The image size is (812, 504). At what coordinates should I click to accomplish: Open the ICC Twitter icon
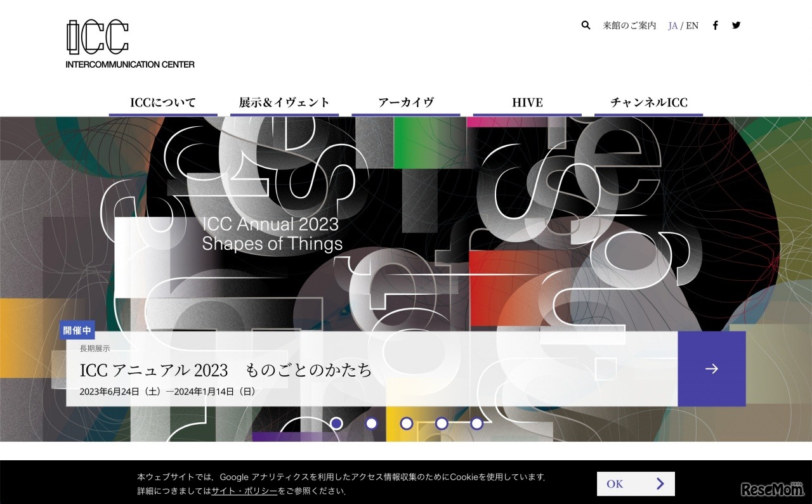pyautogui.click(x=736, y=25)
